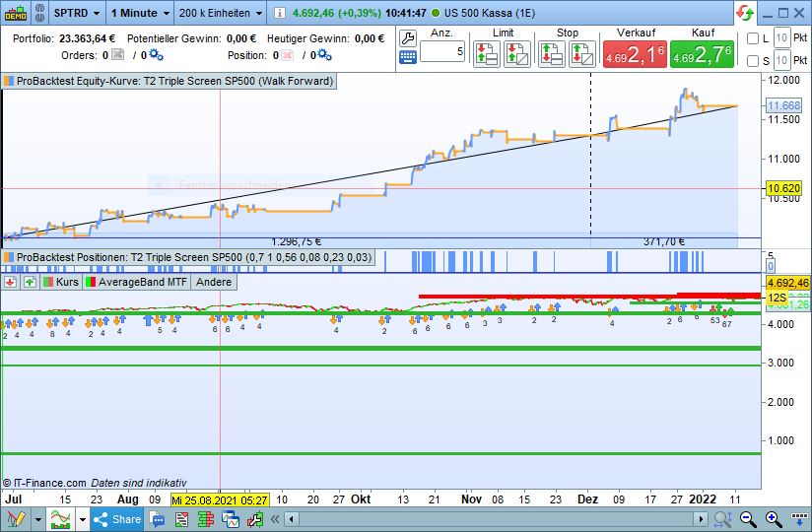The width and height of the screenshot is (812, 532).
Task: Click the Portfolio value 23.363,64 €
Action: click(x=87, y=38)
